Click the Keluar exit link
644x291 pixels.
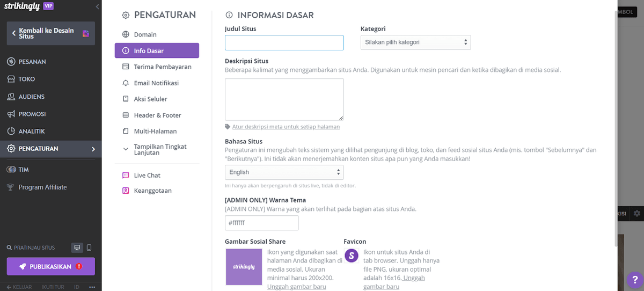(19, 287)
